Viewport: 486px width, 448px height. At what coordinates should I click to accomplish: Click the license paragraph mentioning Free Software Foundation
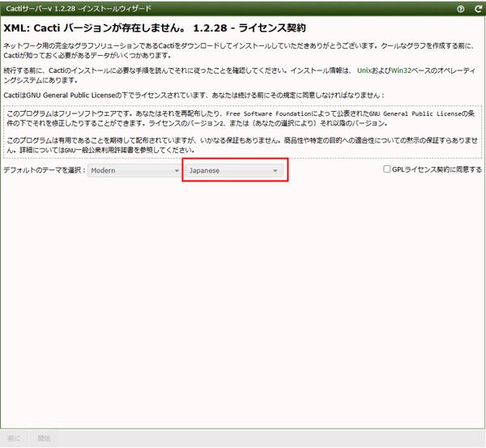241,118
